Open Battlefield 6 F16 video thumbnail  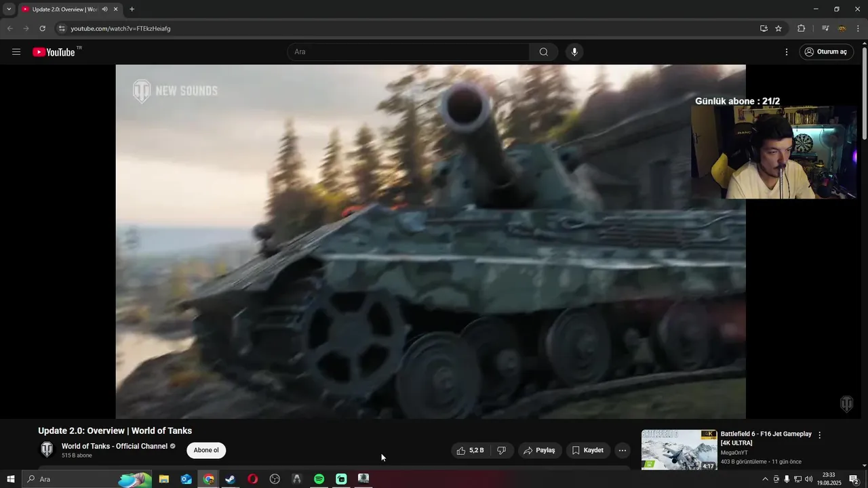[679, 449]
